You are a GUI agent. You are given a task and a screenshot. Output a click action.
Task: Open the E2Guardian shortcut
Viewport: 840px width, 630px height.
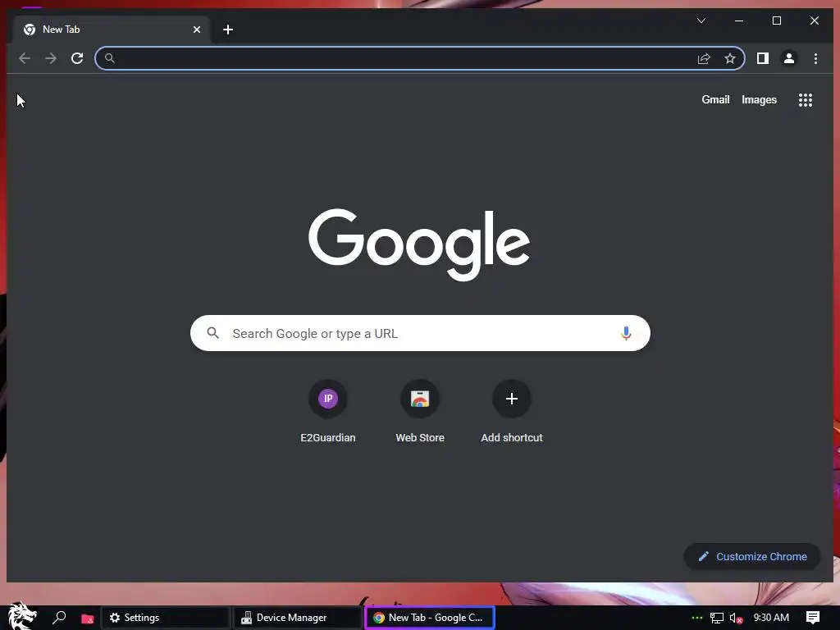click(x=328, y=412)
